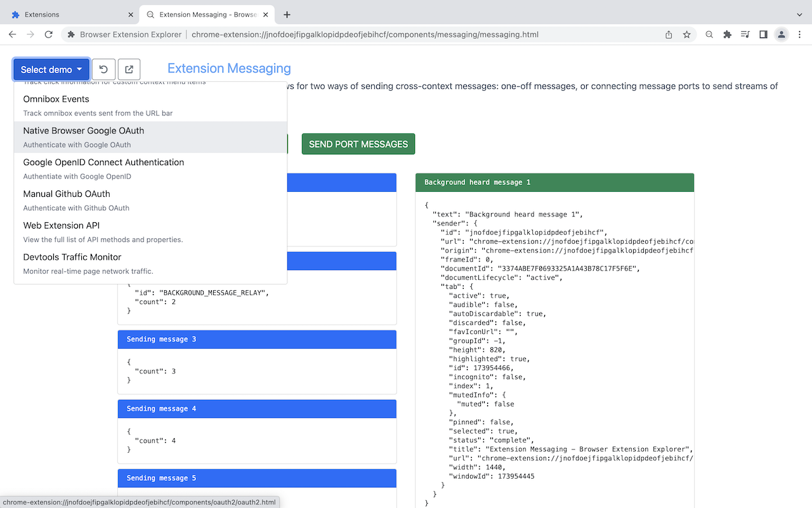Switch to the Extensions tab
Image resolution: width=812 pixels, height=508 pixels.
(x=70, y=14)
